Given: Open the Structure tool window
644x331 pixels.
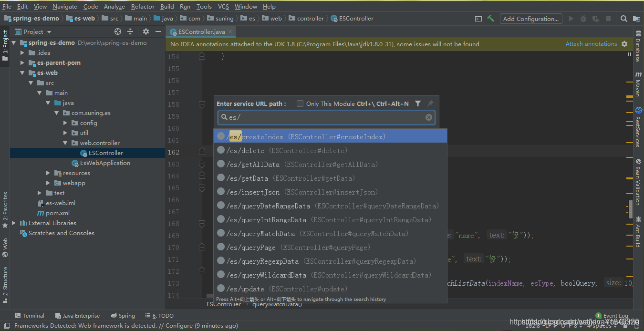Looking at the screenshot, I should tap(5, 285).
